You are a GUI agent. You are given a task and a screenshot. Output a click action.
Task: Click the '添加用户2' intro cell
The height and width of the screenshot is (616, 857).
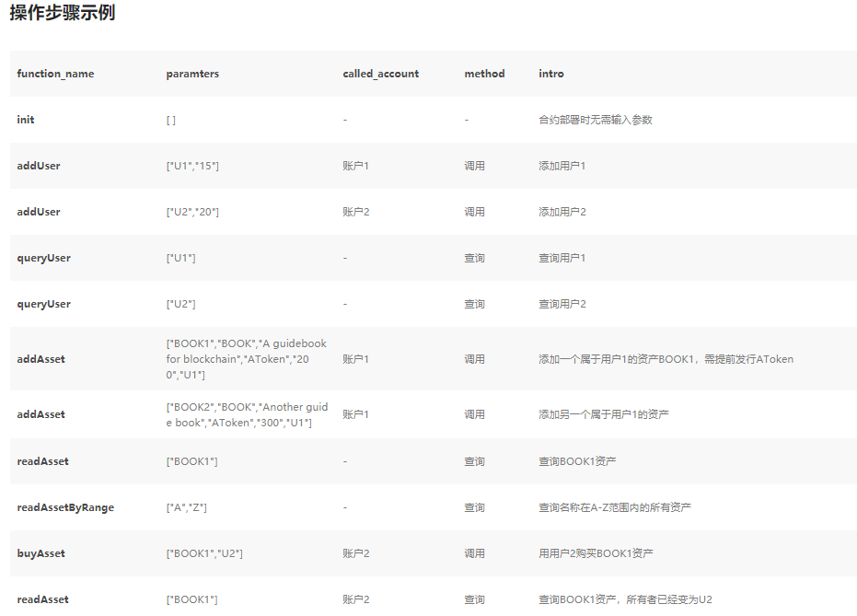(x=562, y=212)
